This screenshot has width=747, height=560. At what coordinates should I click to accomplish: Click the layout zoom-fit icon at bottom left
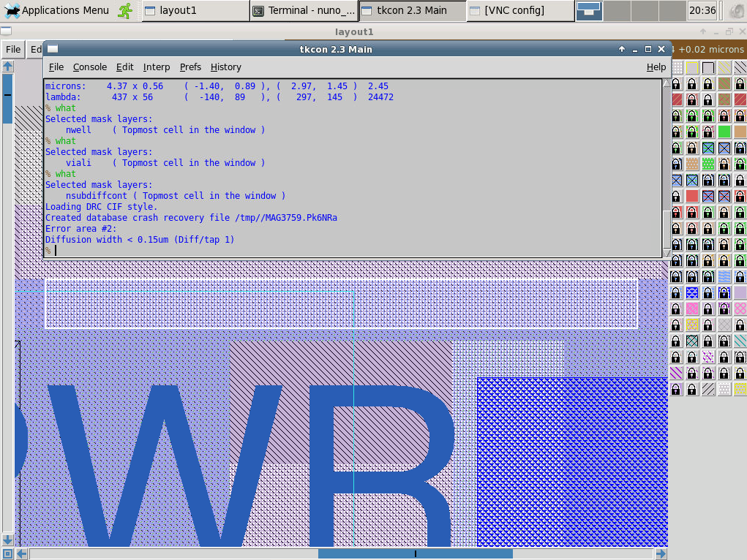(x=7, y=554)
